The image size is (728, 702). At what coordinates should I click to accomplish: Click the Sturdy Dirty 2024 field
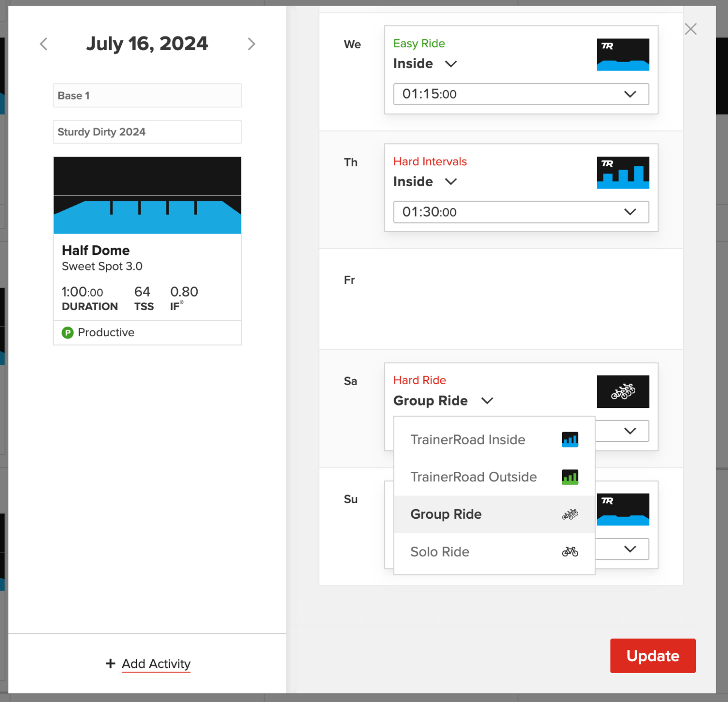147,132
